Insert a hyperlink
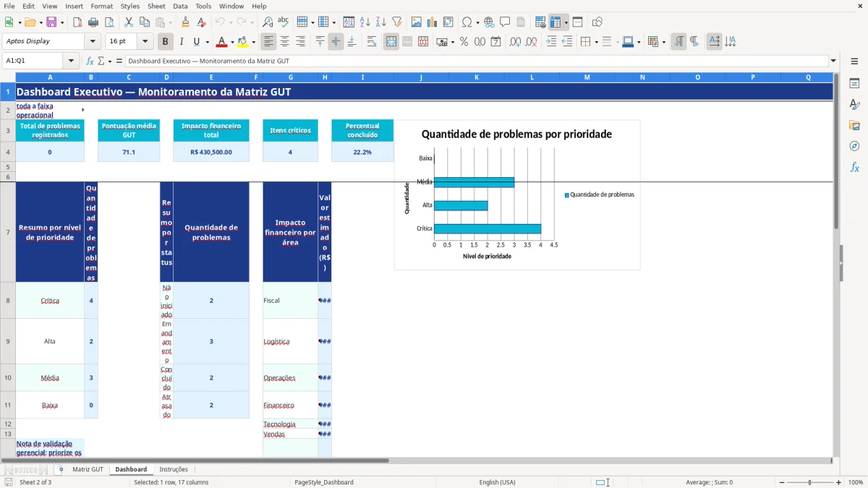The height and width of the screenshot is (488, 868). pos(489,22)
